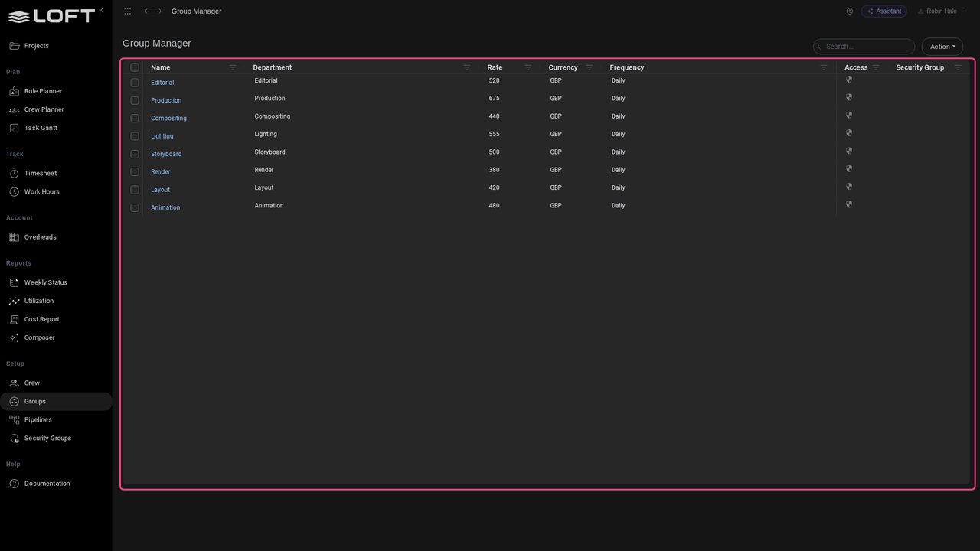Open the Frequency column filter icon

824,67
